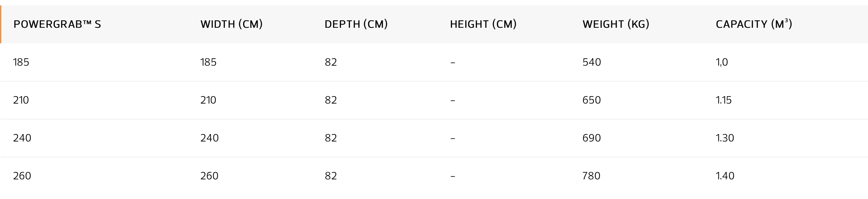Select the 780 weight cell
Viewport: 868px width, 199px height.
(x=591, y=176)
